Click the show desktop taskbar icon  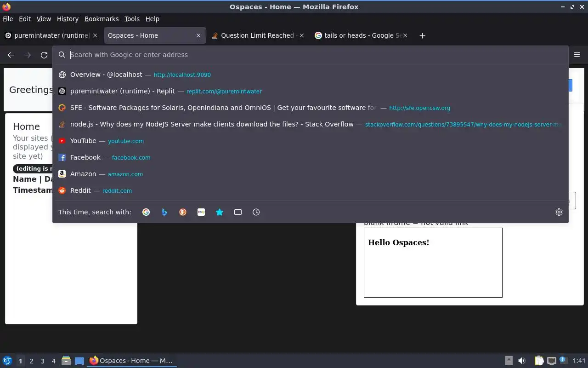79,361
